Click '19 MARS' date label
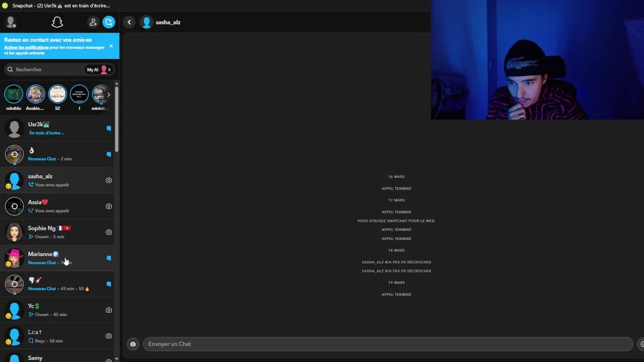This screenshot has width=644, height=362. tap(396, 283)
